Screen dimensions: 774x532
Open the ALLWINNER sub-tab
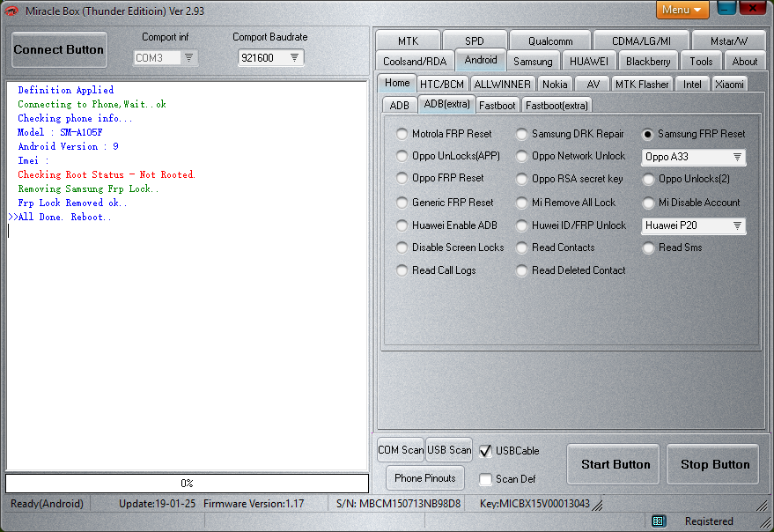click(x=502, y=85)
